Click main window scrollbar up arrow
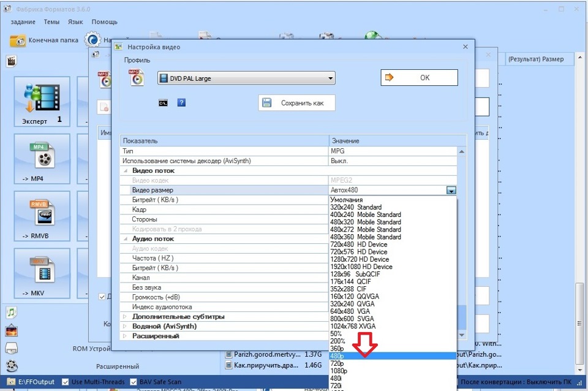The width and height of the screenshot is (588, 391). pos(580,58)
